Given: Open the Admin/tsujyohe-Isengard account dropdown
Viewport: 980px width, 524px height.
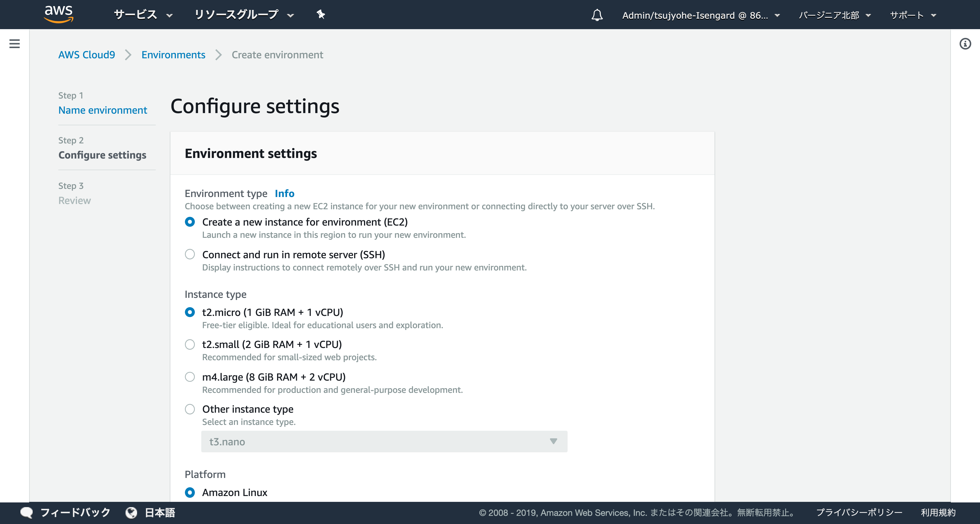Looking at the screenshot, I should [x=701, y=15].
